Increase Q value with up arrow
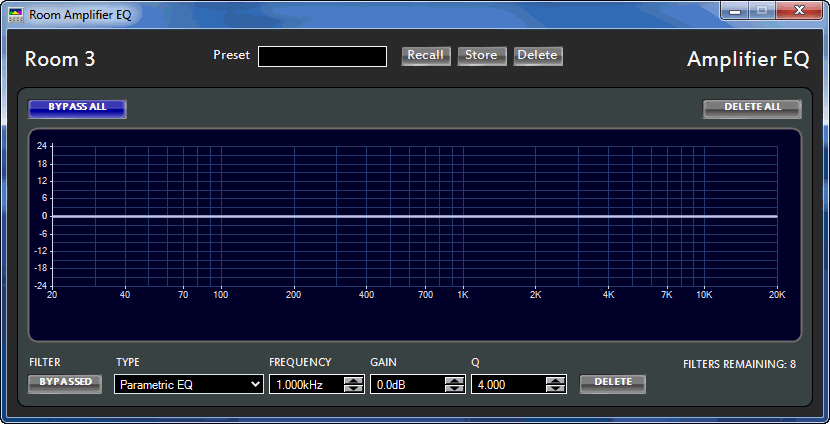The width and height of the screenshot is (830, 424). coord(555,380)
